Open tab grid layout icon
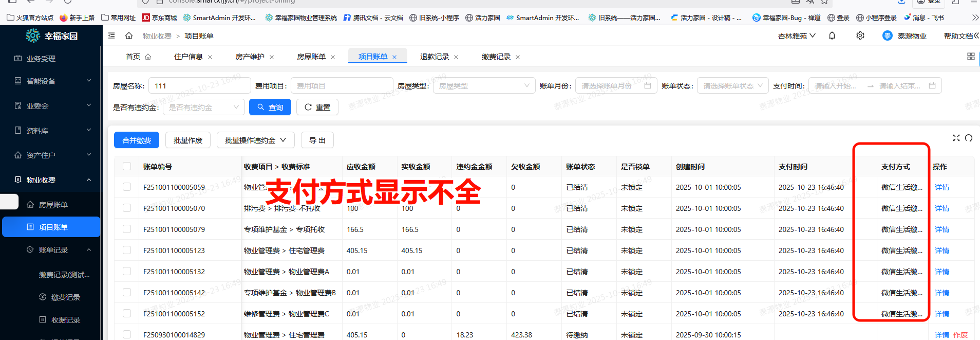Screen dimensions: 980x340 click(971, 57)
